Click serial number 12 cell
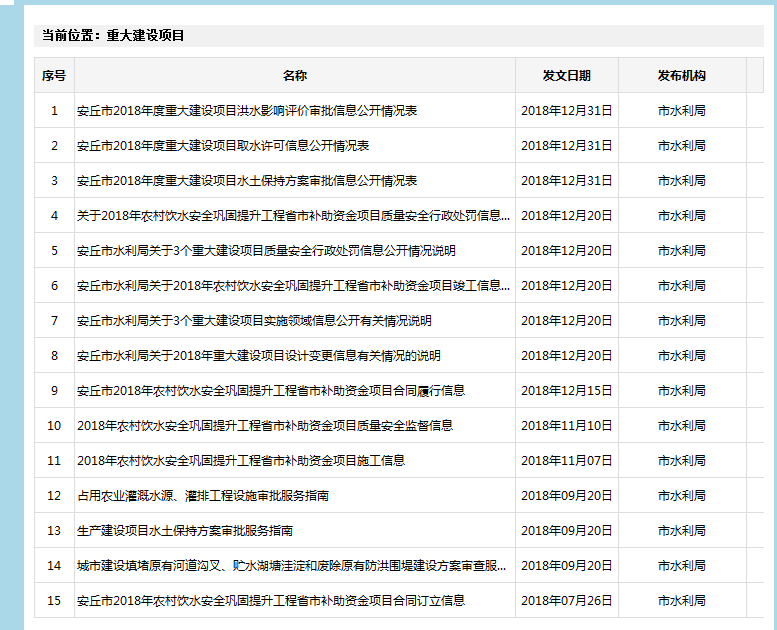 54,496
